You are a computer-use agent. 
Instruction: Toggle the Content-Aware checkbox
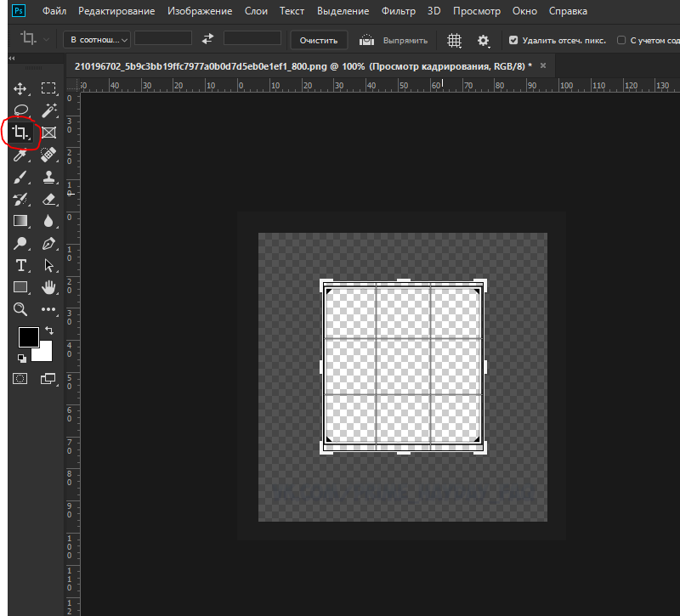(x=621, y=40)
